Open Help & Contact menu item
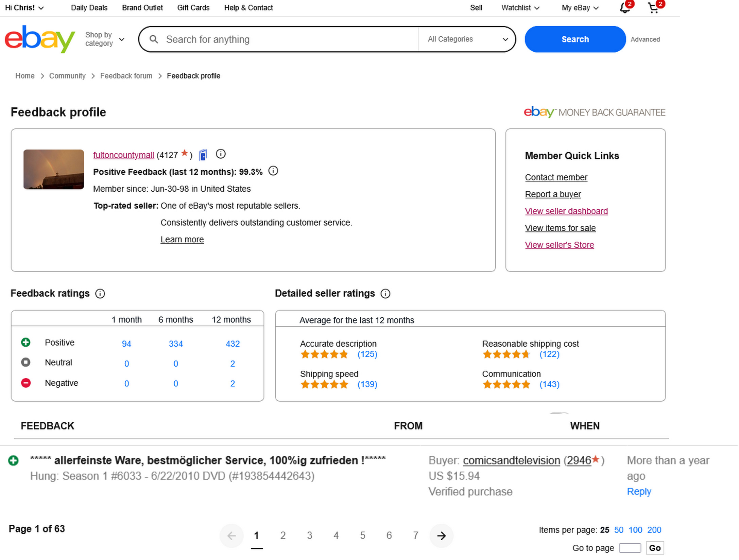 [248, 8]
